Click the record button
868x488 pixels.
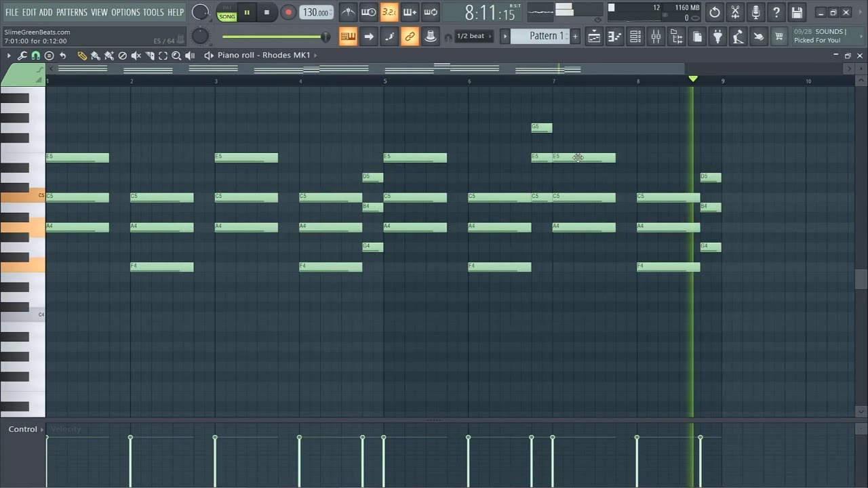[x=288, y=12]
